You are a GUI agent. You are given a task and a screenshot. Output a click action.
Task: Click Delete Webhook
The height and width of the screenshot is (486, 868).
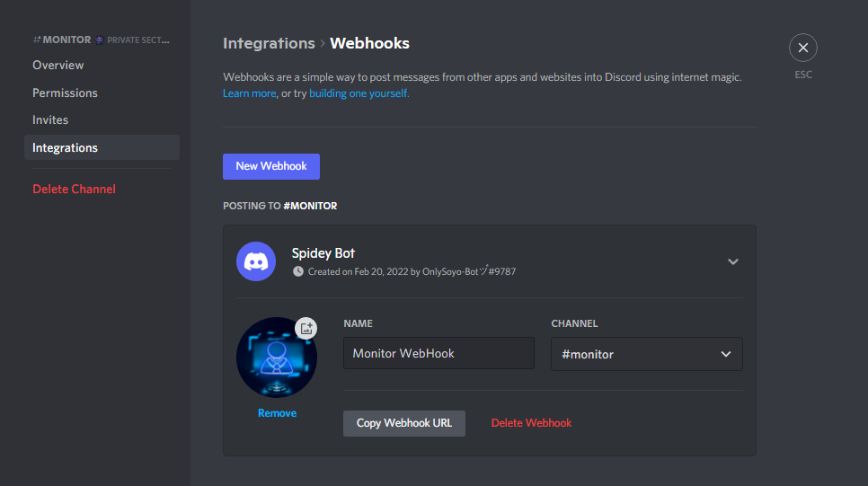pos(531,423)
